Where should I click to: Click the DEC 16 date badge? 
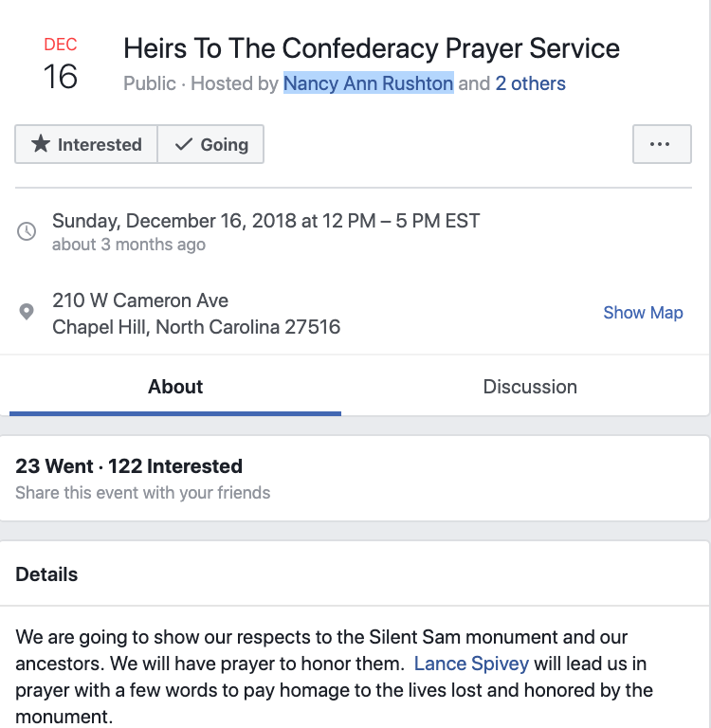pyautogui.click(x=61, y=64)
